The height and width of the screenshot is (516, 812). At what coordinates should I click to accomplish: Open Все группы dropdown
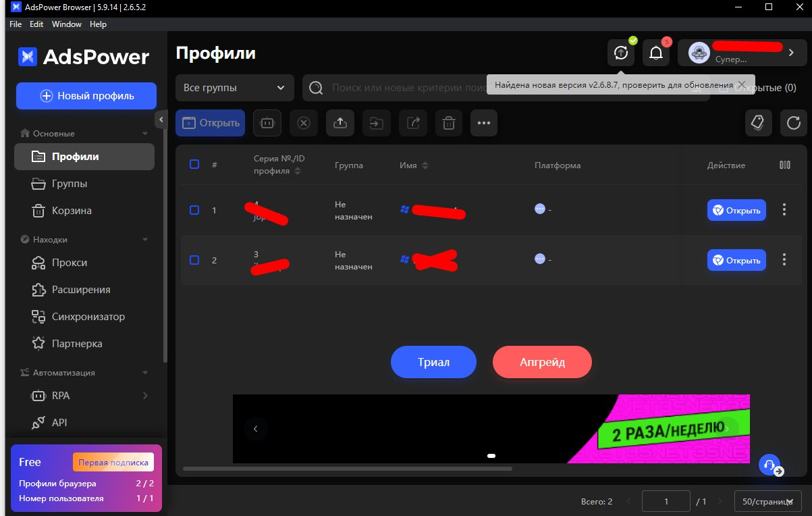tap(235, 88)
